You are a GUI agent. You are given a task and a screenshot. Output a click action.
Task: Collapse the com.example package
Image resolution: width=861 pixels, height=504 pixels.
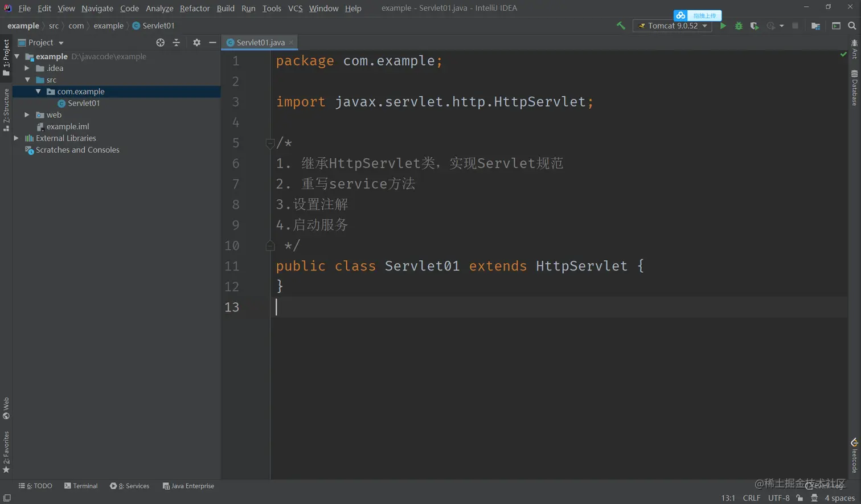(x=38, y=91)
